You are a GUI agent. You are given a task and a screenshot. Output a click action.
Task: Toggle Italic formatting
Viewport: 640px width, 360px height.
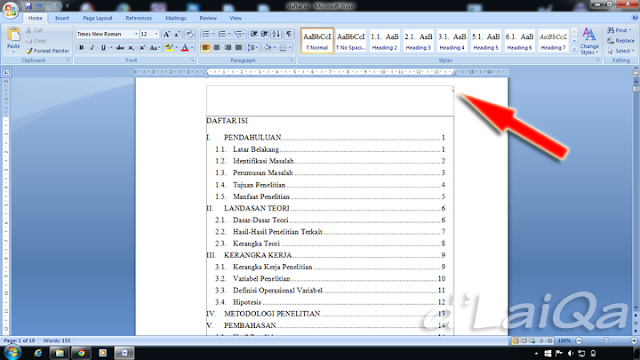tap(92, 48)
